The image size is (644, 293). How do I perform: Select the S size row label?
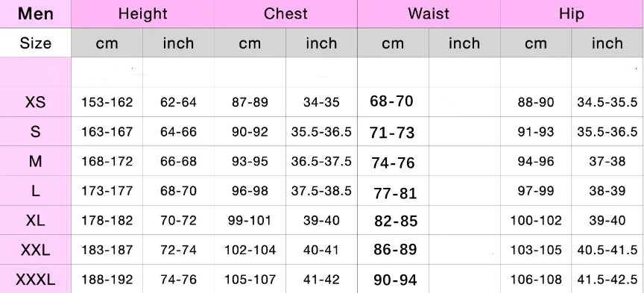coord(35,131)
